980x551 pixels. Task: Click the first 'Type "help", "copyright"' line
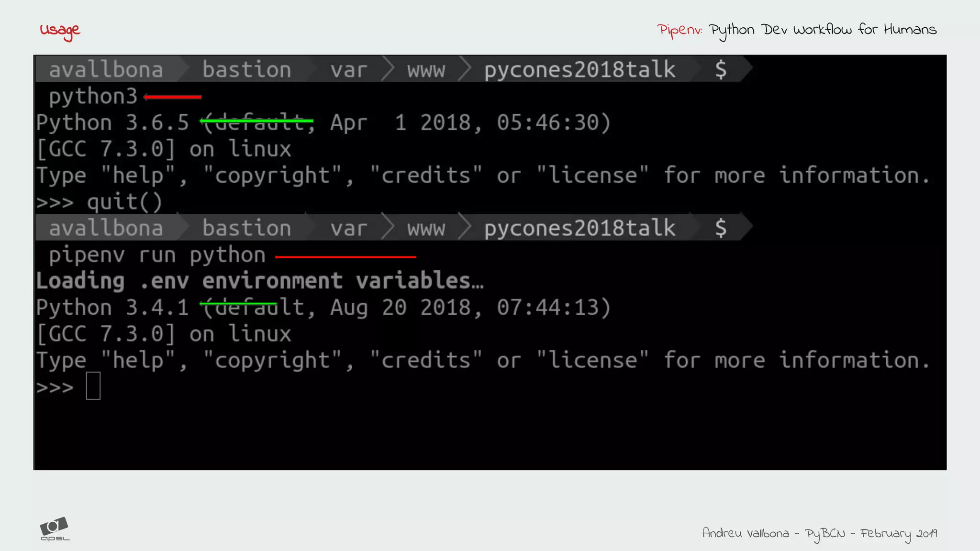(x=483, y=176)
